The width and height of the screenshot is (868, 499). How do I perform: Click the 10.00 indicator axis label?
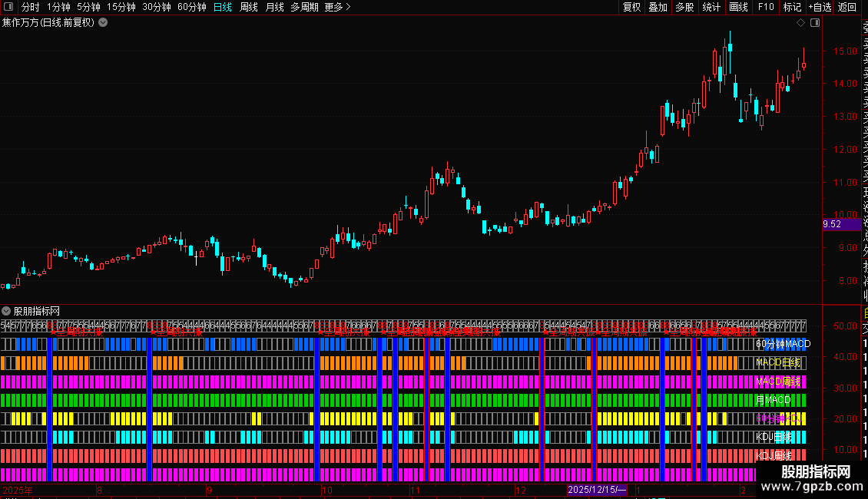point(845,450)
